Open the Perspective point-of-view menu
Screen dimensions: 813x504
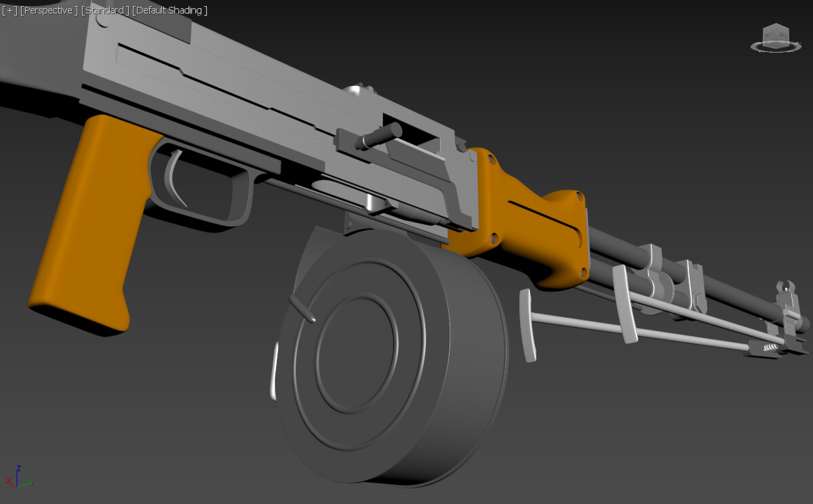click(x=47, y=10)
